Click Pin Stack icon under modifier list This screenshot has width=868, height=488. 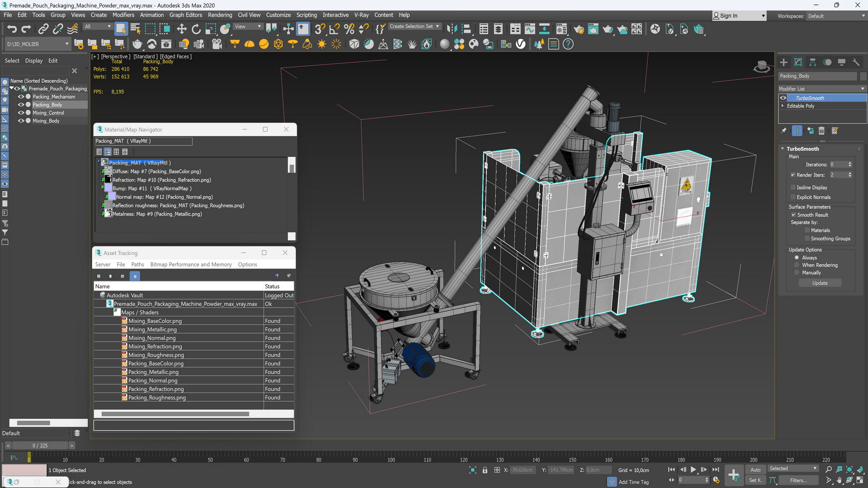[784, 131]
